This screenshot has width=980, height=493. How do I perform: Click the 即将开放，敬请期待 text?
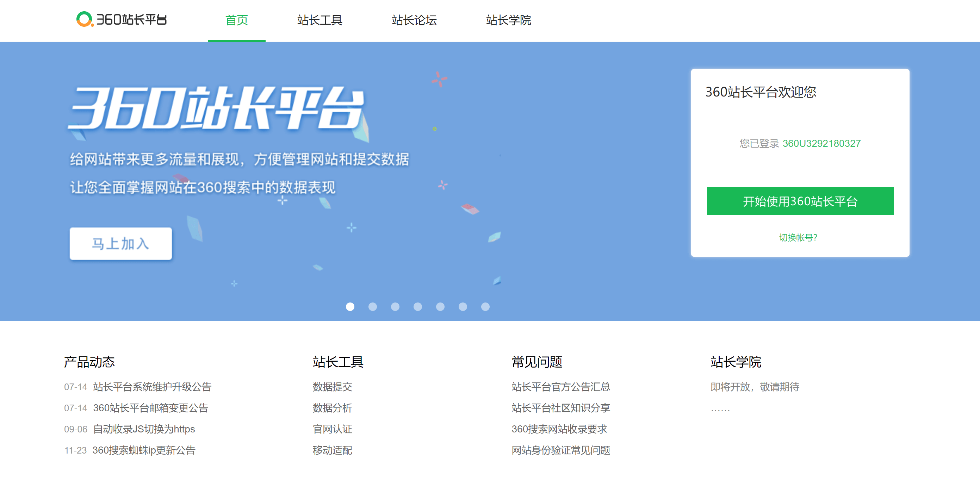coord(755,387)
